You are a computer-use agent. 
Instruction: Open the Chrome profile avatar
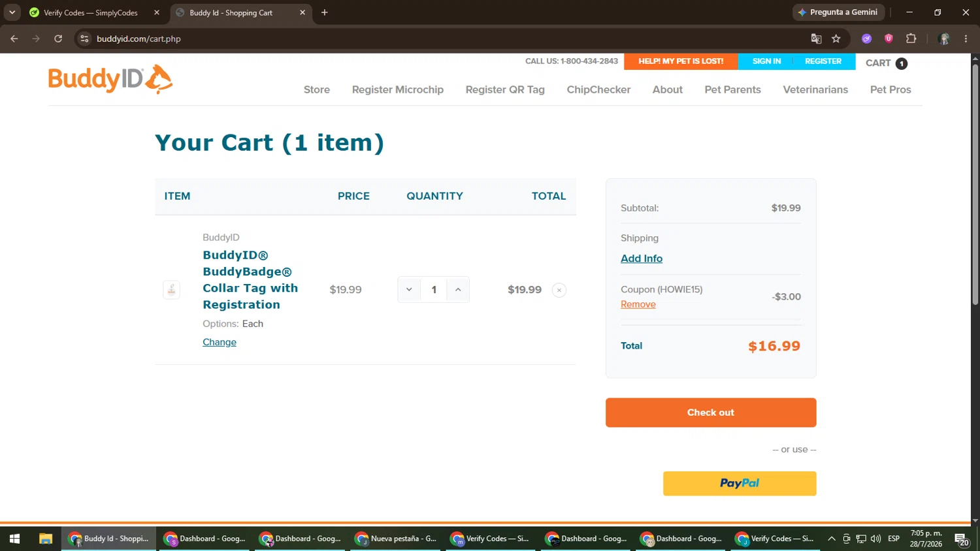943,39
